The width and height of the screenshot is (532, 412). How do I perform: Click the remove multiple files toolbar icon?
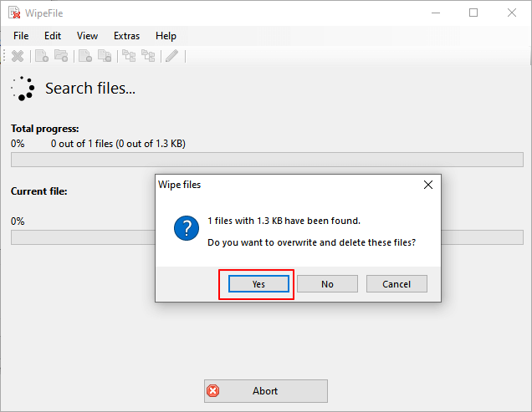click(105, 56)
